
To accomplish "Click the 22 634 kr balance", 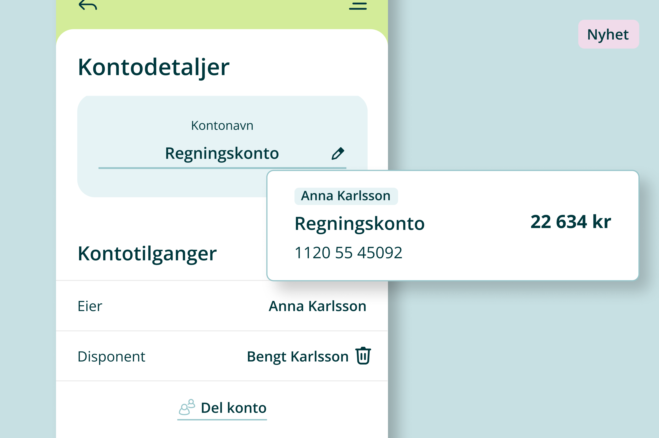I will pyautogui.click(x=570, y=222).
